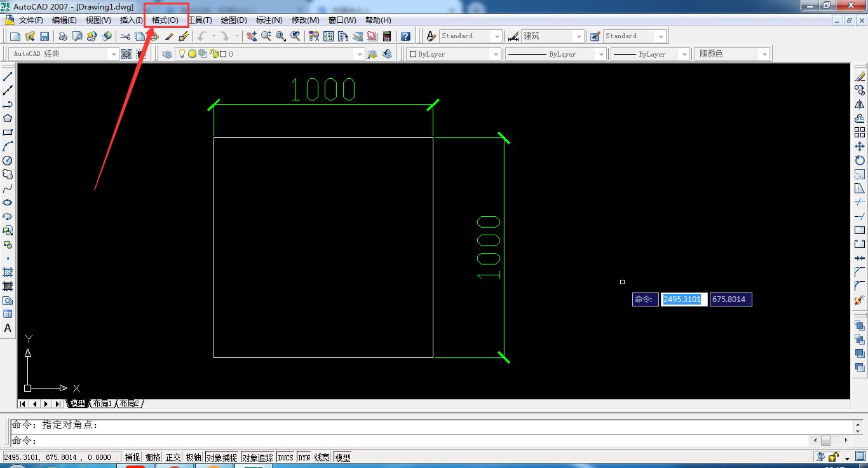Click the Erase tool in modify toolbar
This screenshot has width=868, height=468.
[860, 76]
